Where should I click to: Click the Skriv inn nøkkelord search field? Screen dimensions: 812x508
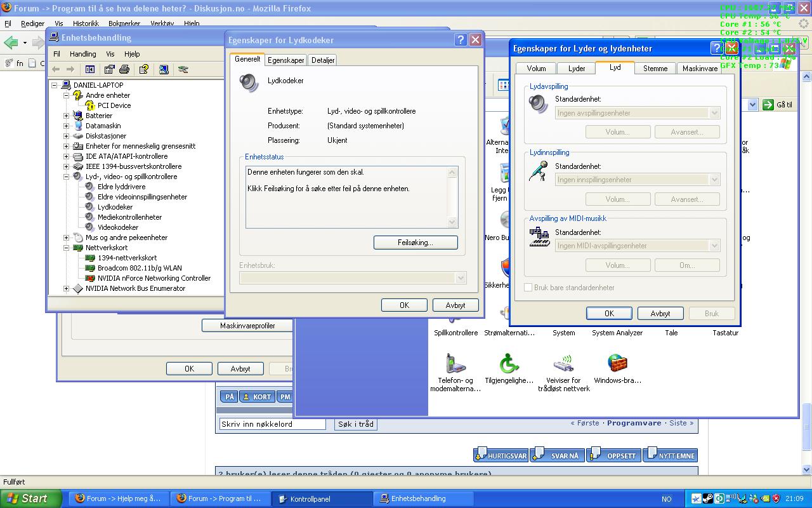(x=273, y=424)
